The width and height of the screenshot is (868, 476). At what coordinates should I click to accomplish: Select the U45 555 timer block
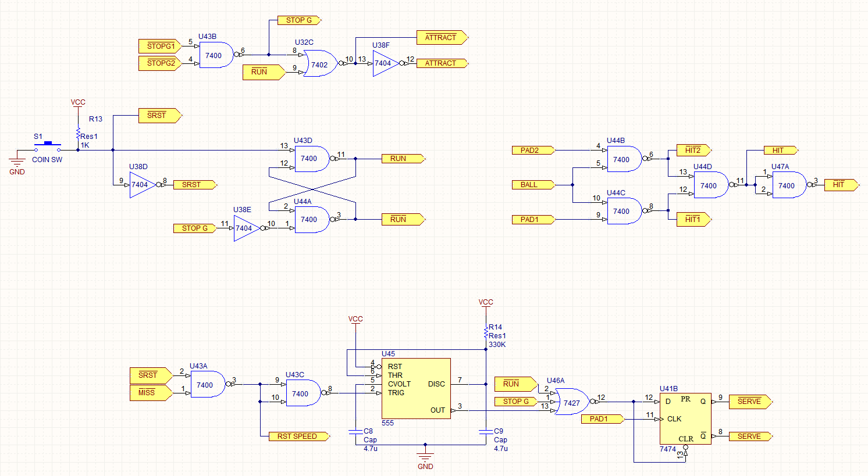point(416,388)
